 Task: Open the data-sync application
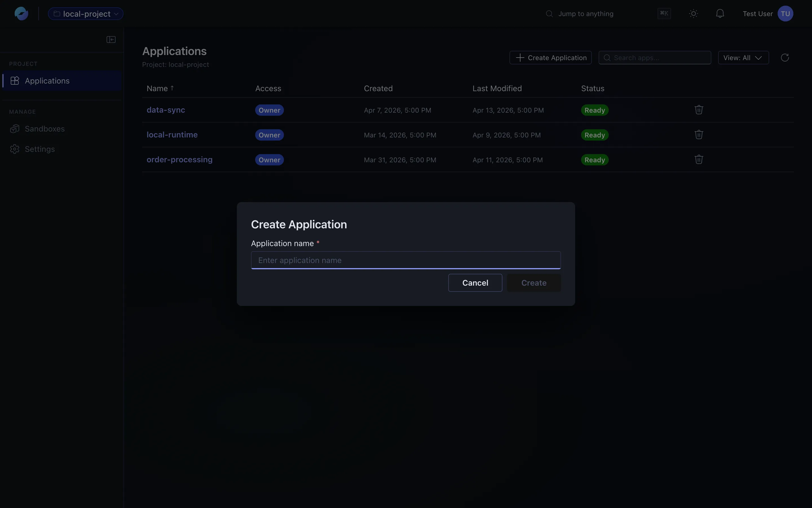pyautogui.click(x=166, y=110)
